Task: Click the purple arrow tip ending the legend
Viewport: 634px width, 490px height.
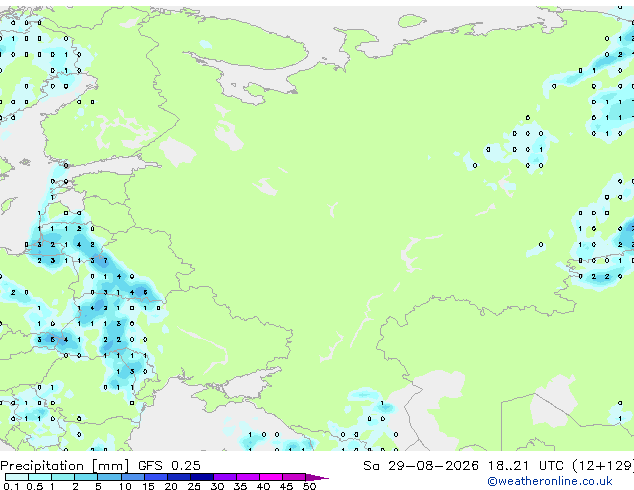Action: tap(317, 477)
